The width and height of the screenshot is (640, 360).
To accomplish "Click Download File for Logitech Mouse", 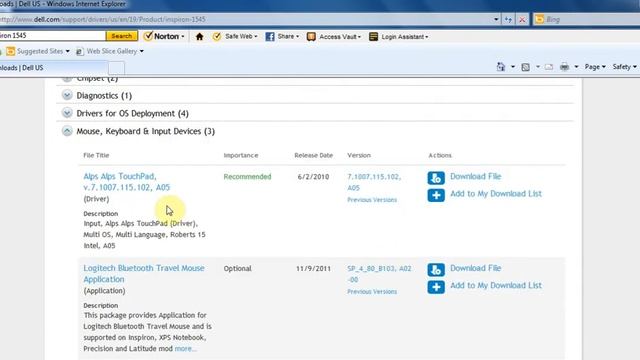I will pyautogui.click(x=476, y=268).
